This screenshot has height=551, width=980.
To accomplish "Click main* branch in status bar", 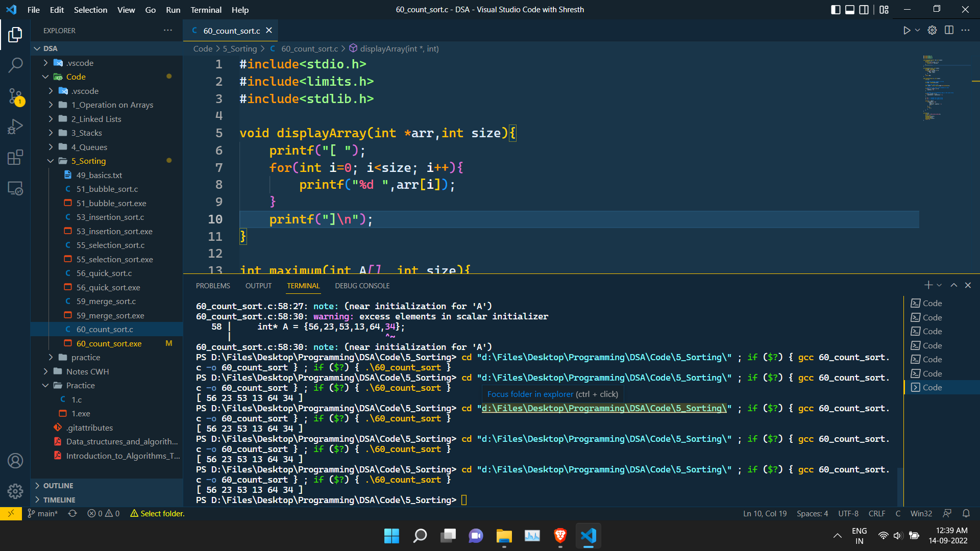I will tap(43, 513).
